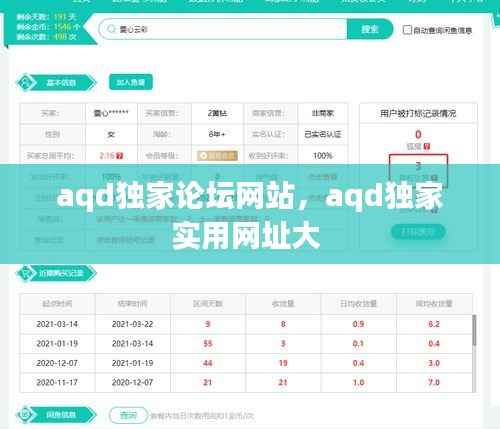
Task: Click the diamond icon of the recent purchase records header
Action: coord(25,273)
